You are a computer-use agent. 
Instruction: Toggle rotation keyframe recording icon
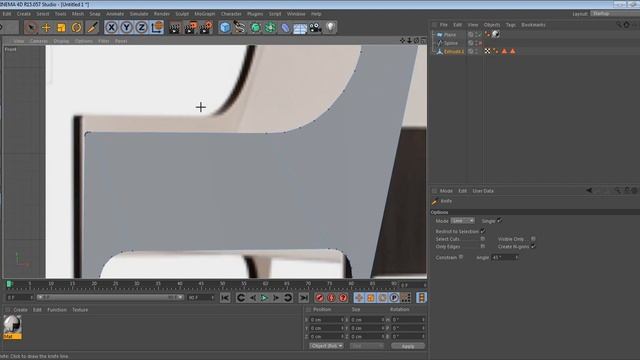(382, 298)
